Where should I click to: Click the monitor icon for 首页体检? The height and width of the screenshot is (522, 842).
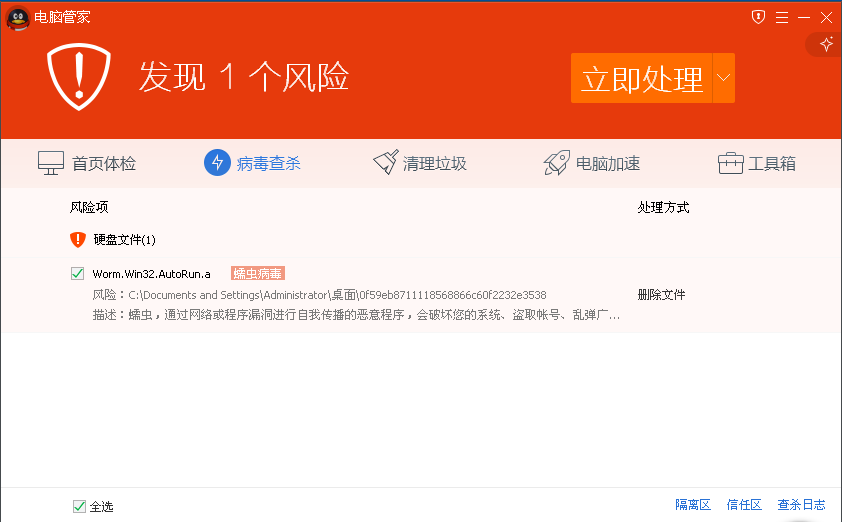tap(51, 163)
